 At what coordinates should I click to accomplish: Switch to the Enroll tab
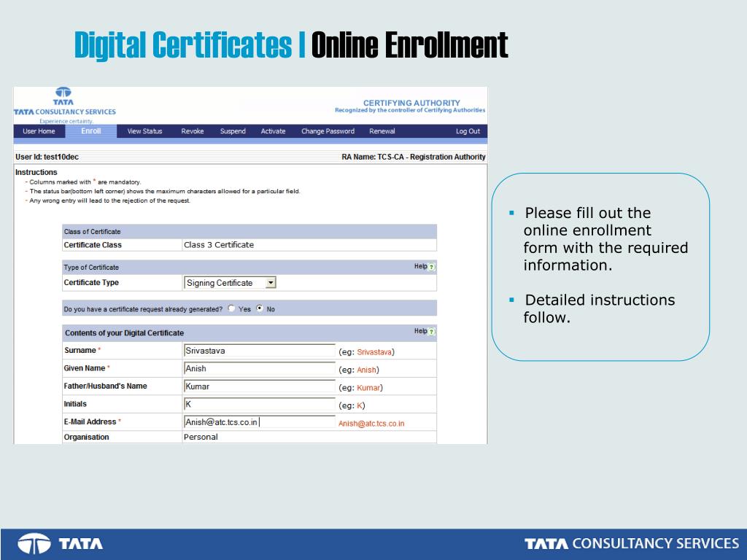[x=91, y=131]
